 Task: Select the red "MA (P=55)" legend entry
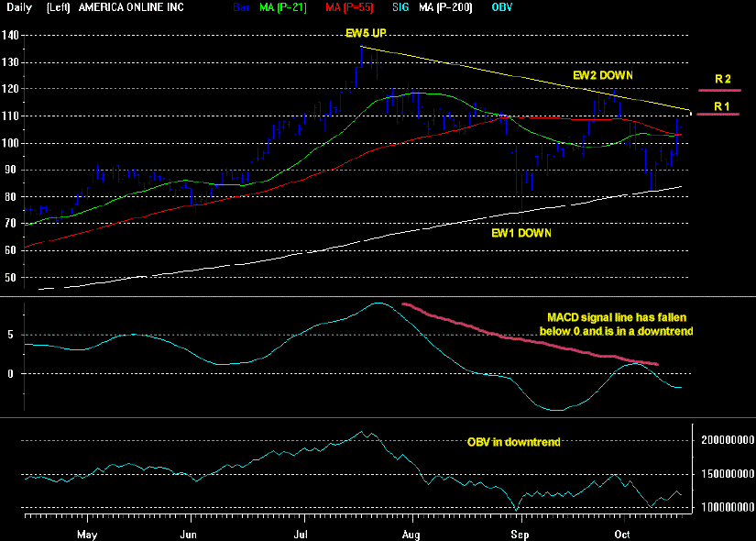(349, 7)
